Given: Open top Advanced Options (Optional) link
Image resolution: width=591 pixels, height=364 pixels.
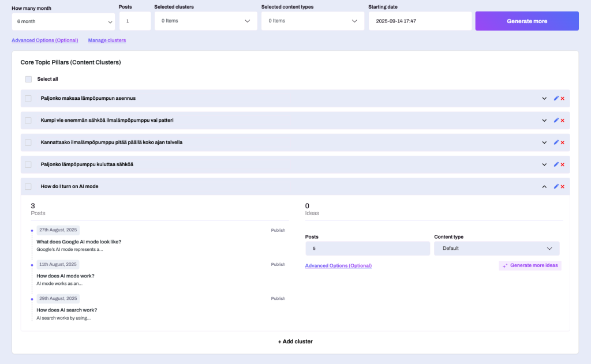Looking at the screenshot, I should coord(45,40).
